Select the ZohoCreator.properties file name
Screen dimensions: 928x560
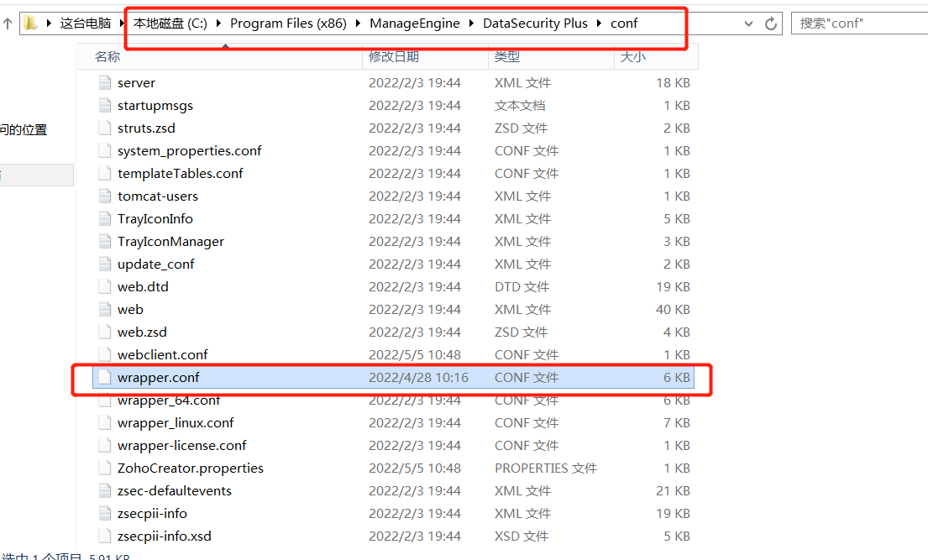(x=190, y=468)
